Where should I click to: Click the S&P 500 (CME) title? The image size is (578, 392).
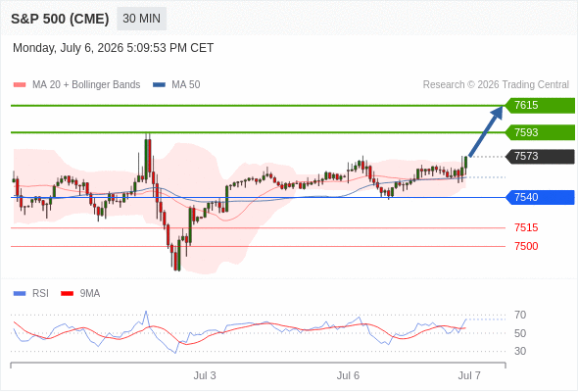click(x=60, y=19)
